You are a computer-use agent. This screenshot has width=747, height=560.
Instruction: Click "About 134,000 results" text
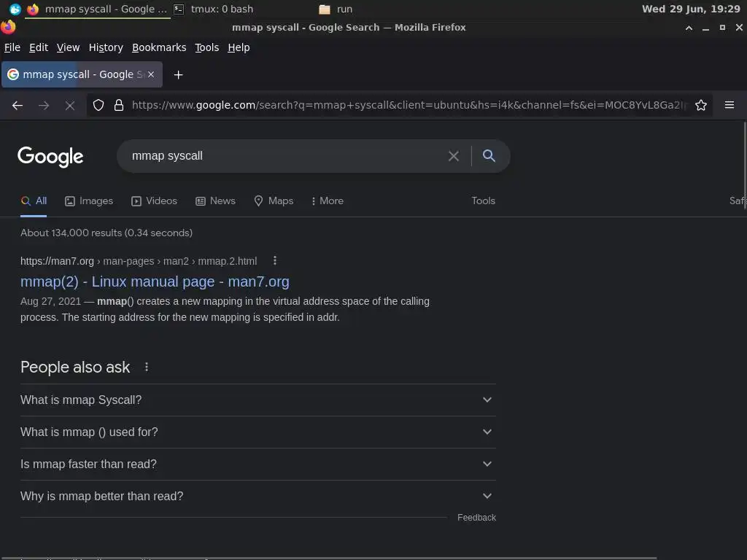[x=107, y=233]
